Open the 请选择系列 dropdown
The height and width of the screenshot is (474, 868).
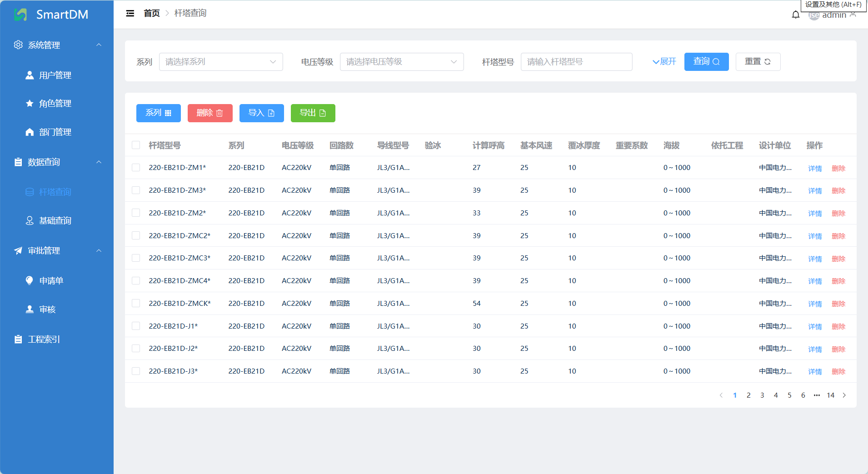(221, 62)
